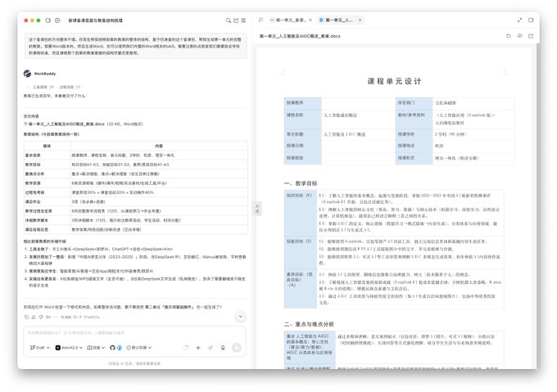
Task: Click the microphone voice input icon
Action: (x=223, y=348)
